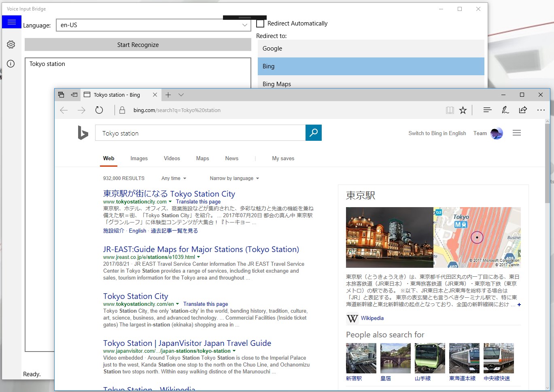Expand arrow next to japanvisitor.com URL
The height and width of the screenshot is (392, 554).
tap(234, 351)
